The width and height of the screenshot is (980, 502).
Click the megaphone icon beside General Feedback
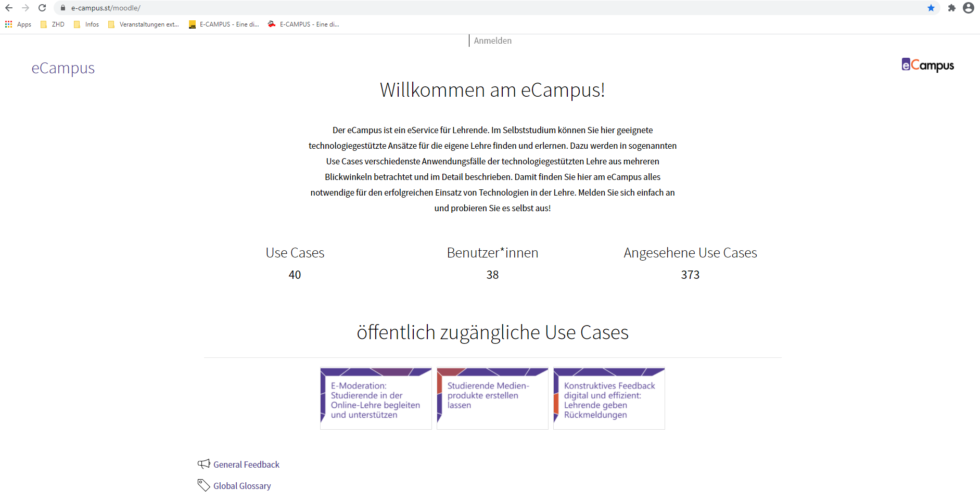204,464
